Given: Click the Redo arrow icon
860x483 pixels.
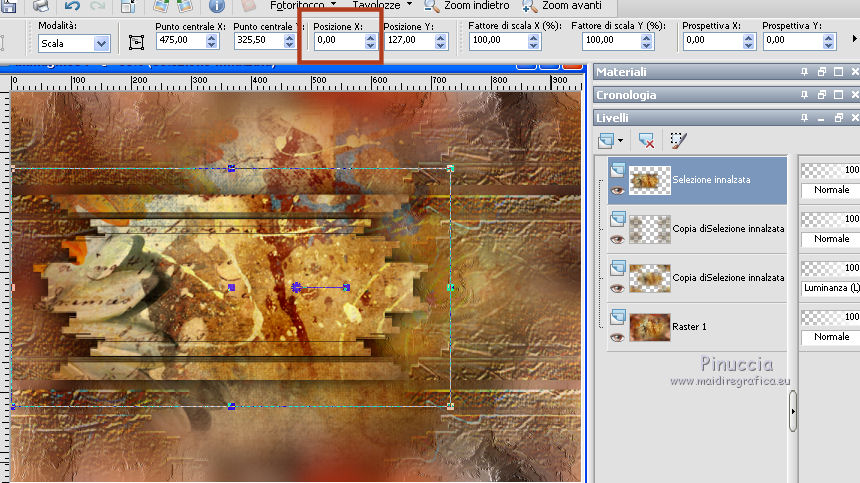Looking at the screenshot, I should (97, 6).
